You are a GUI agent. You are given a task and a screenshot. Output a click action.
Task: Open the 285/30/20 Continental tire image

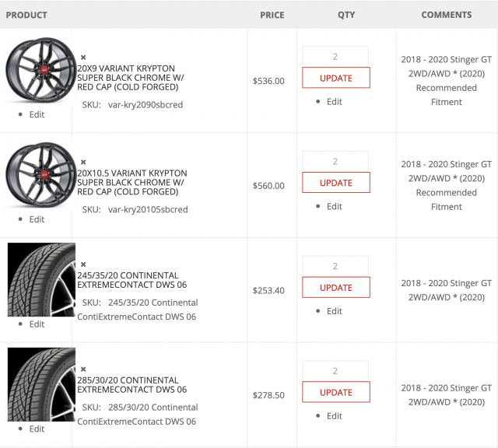[x=41, y=384]
